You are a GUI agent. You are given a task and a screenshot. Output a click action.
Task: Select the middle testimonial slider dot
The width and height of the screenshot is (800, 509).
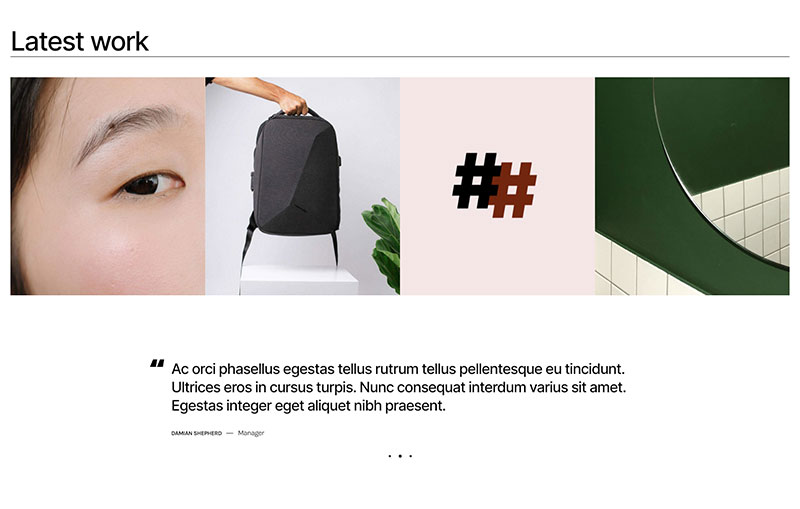400,456
